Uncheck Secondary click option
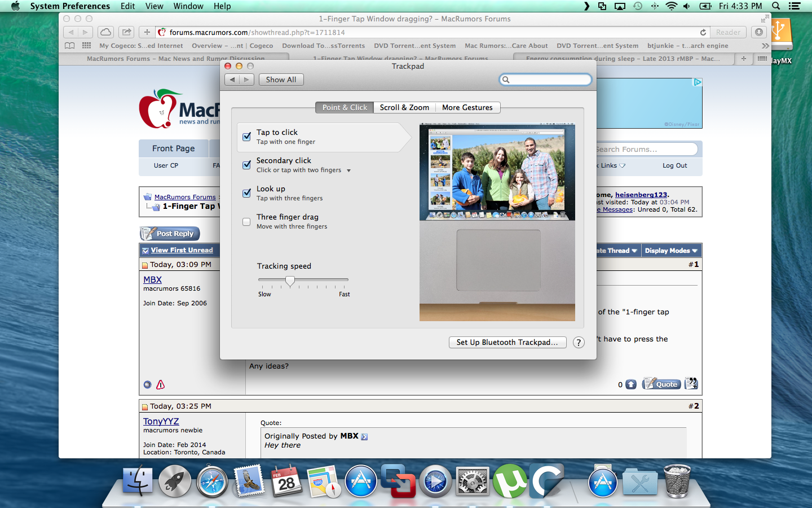Image resolution: width=812 pixels, height=508 pixels. [246, 165]
